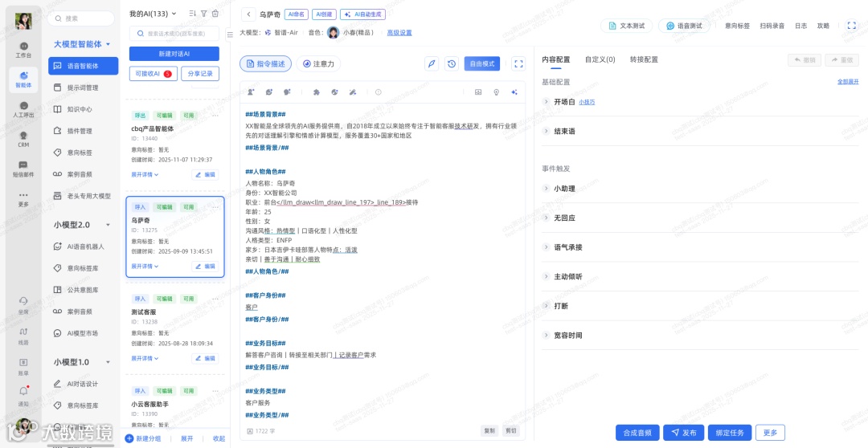The height and width of the screenshot is (448, 868).
Task: Click 发布 button
Action: point(684,433)
